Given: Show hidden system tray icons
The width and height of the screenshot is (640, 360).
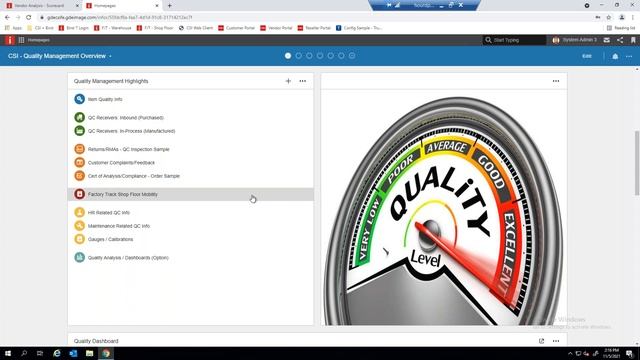Looking at the screenshot, I should (x=570, y=353).
